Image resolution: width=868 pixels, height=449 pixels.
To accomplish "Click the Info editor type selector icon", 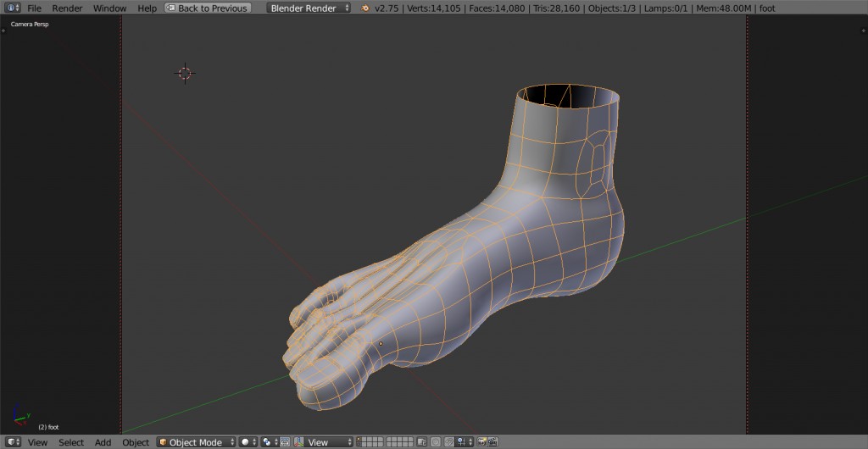I will pyautogui.click(x=12, y=8).
